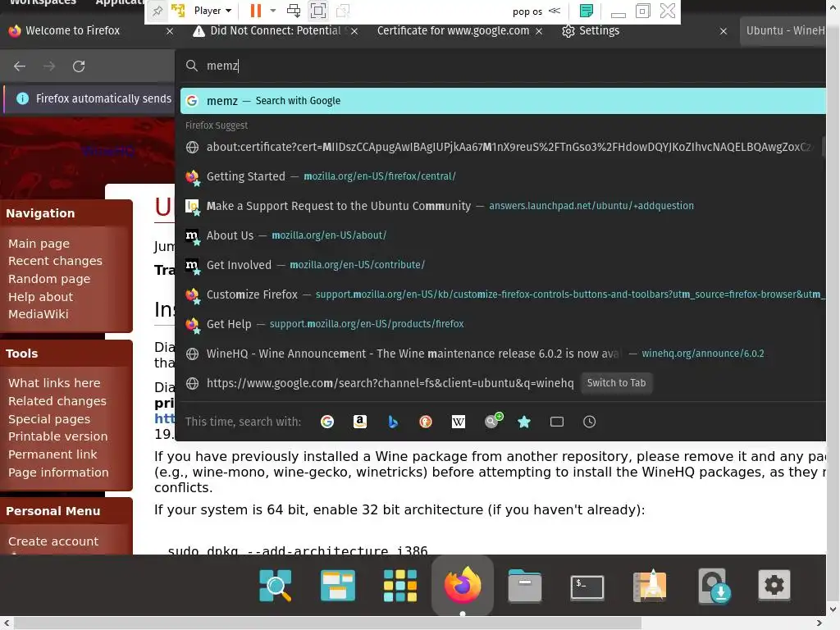Close the Did Not Connect tab
840x630 pixels.
[x=354, y=31]
